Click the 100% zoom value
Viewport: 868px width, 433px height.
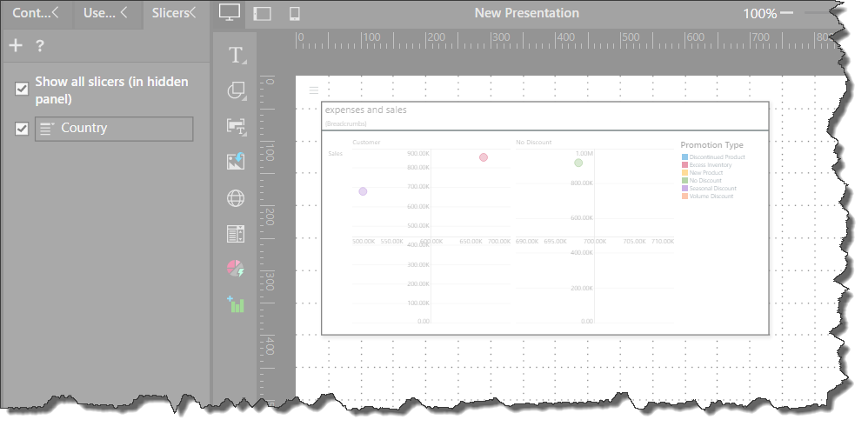click(759, 14)
